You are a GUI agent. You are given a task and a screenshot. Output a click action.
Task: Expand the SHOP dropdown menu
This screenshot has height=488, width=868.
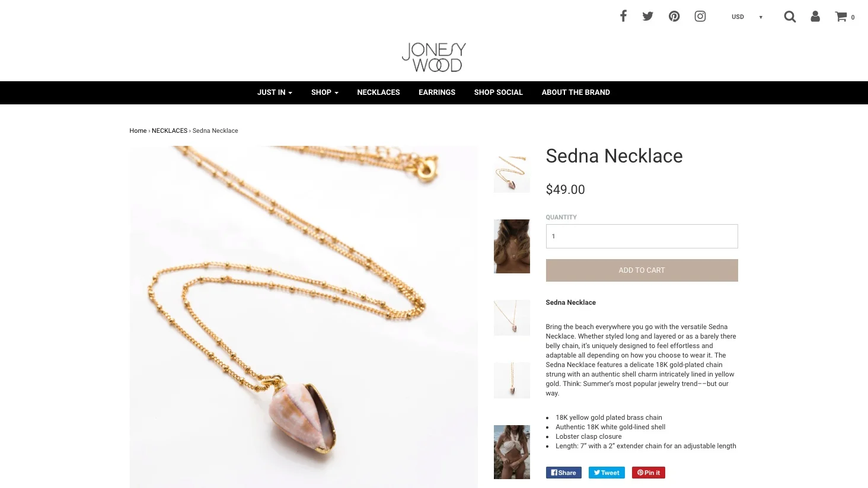[325, 93]
